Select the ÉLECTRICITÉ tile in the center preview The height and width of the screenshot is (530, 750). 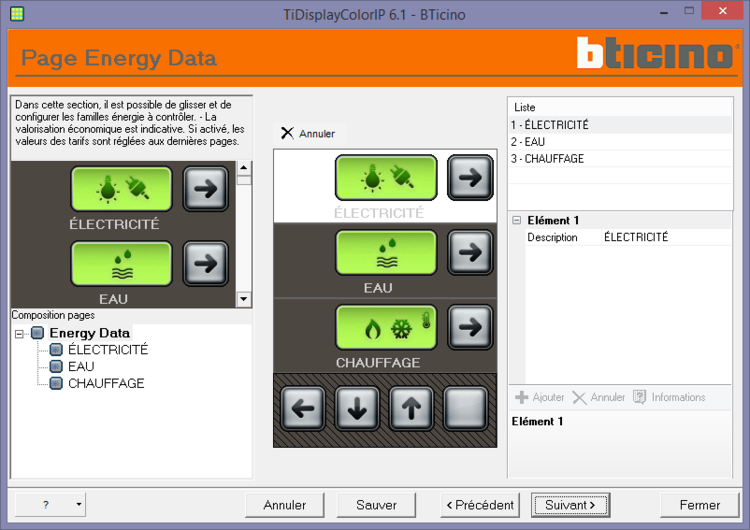(x=386, y=177)
